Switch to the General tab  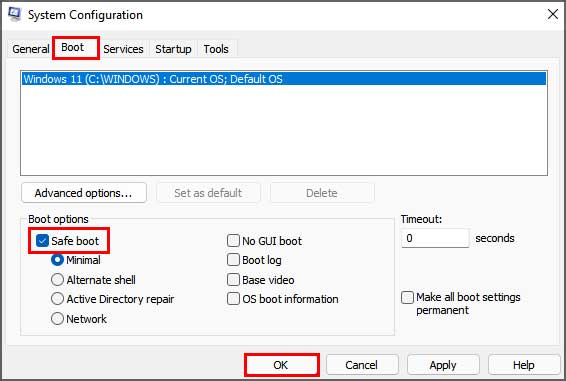31,49
